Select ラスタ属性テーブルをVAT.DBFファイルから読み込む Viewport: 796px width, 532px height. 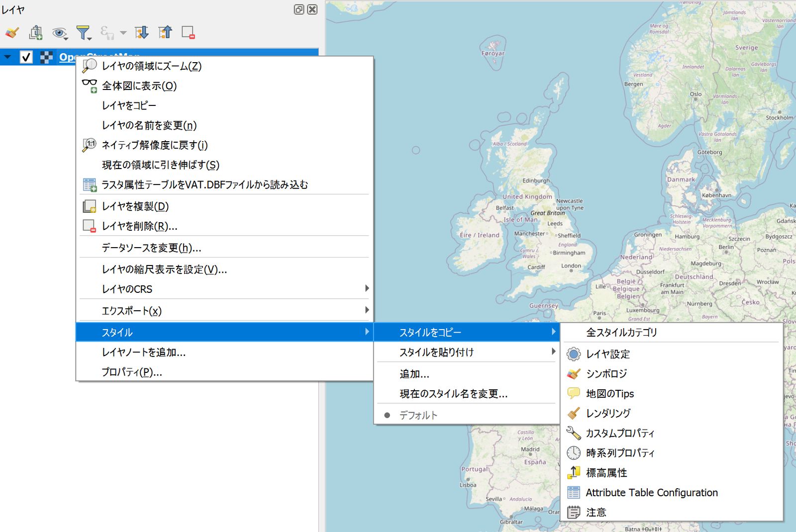coord(224,184)
